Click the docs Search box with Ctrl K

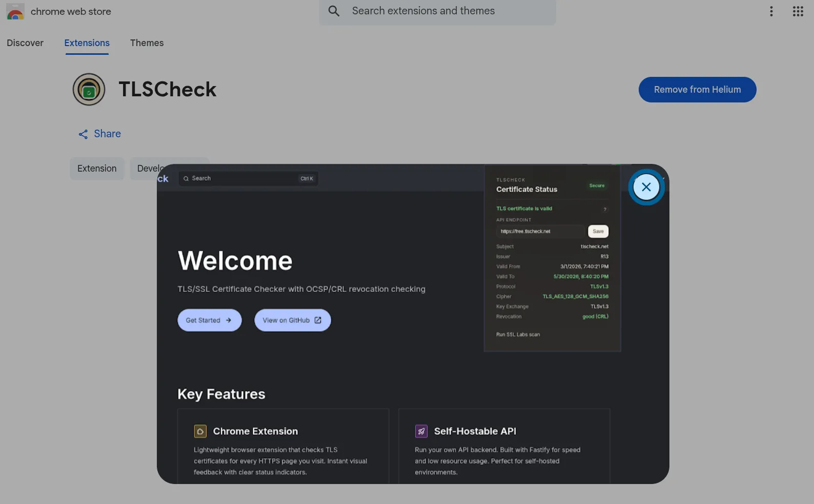pyautogui.click(x=249, y=178)
